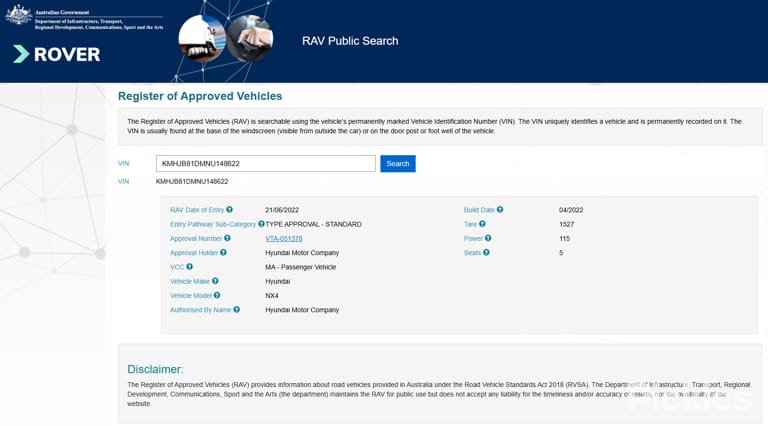Screen dimensions: 768x426
Task: Click the blue Search button
Action: pos(398,164)
